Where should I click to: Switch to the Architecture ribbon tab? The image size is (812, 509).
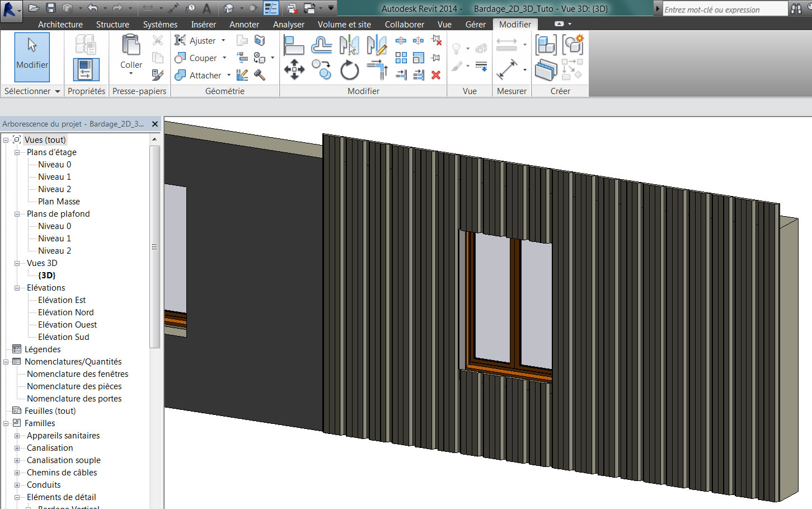[60, 24]
